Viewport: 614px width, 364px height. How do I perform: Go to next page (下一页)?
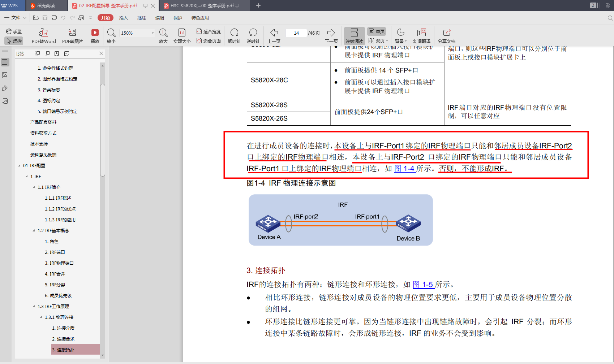coord(331,36)
